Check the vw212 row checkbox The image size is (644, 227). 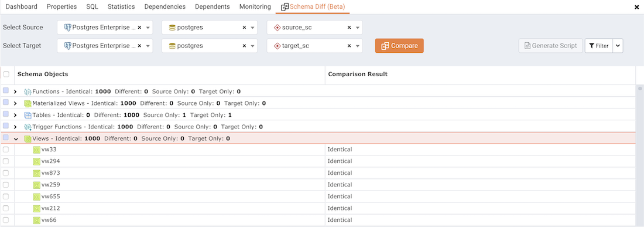click(6, 208)
